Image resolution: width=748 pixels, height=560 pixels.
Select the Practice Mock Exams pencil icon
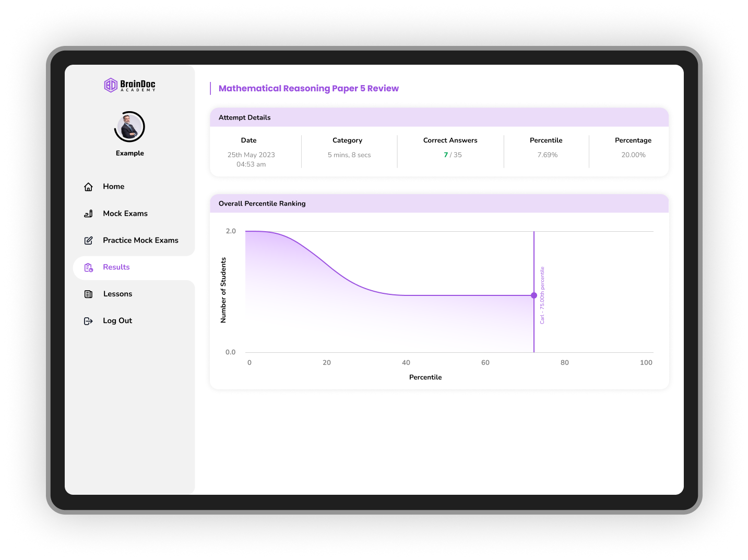[x=88, y=240]
